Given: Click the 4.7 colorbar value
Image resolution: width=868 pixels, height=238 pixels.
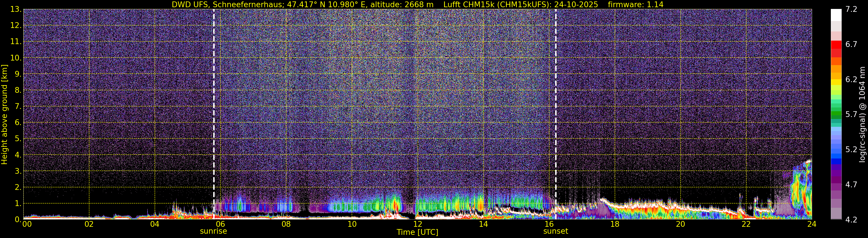Looking at the screenshot, I should pos(851,185).
